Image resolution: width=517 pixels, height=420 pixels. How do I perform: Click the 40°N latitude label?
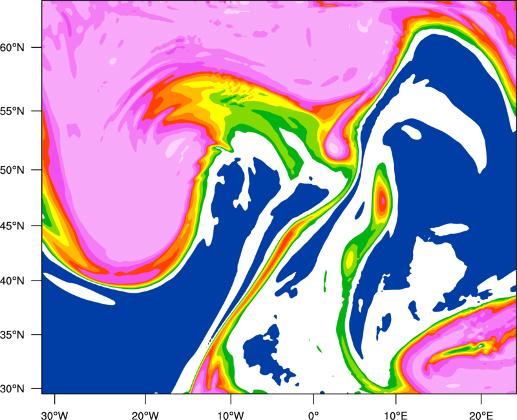click(x=12, y=281)
